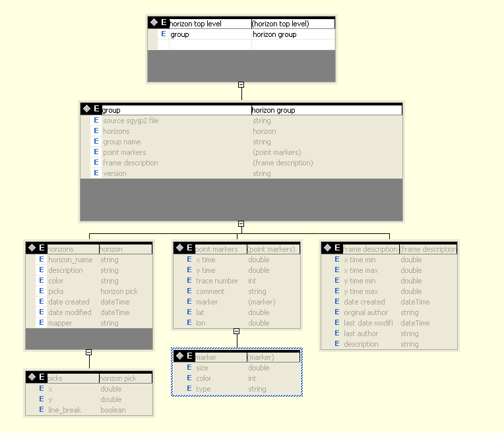Edit the 'horizon group' type header field

327,110
